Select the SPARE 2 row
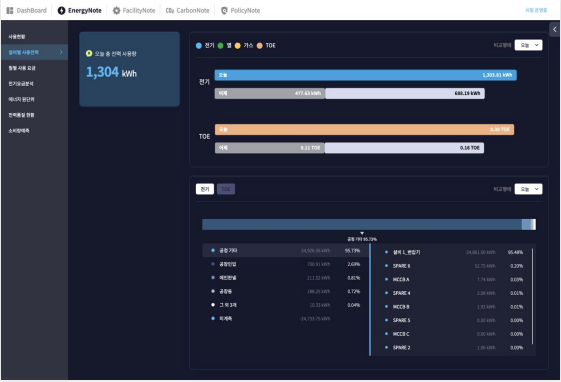This screenshot has width=561, height=382. (454, 347)
